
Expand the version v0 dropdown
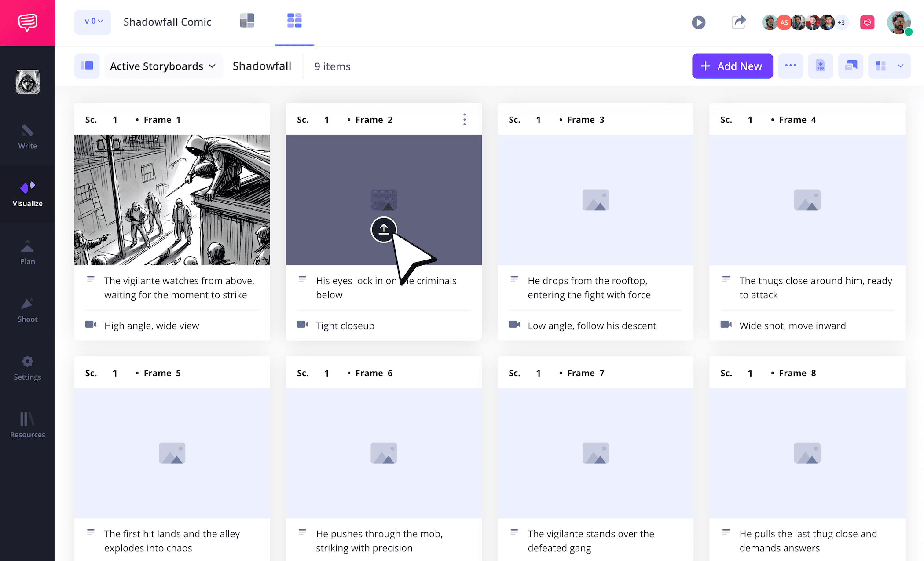click(x=93, y=22)
